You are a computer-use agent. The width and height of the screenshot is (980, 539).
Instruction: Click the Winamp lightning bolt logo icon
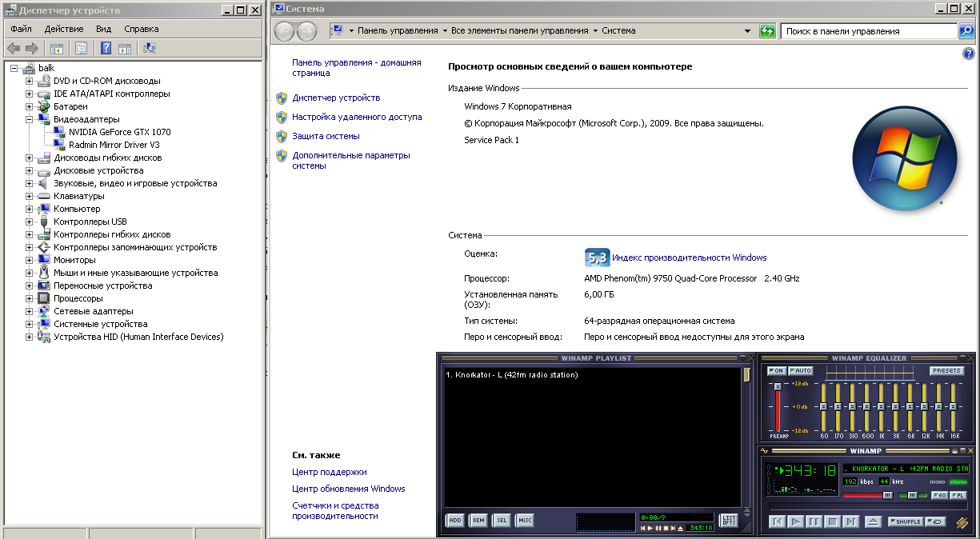click(x=962, y=523)
